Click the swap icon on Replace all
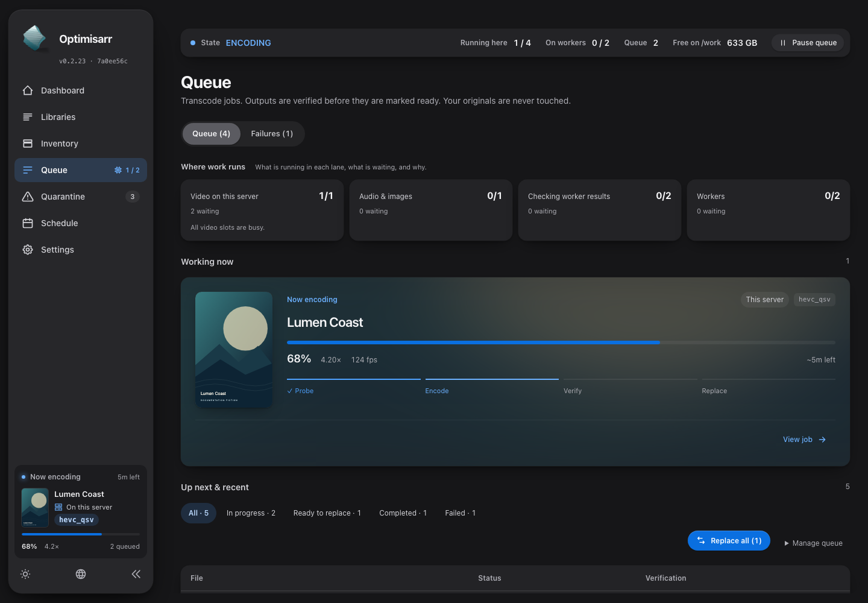The width and height of the screenshot is (868, 603). [x=701, y=541]
